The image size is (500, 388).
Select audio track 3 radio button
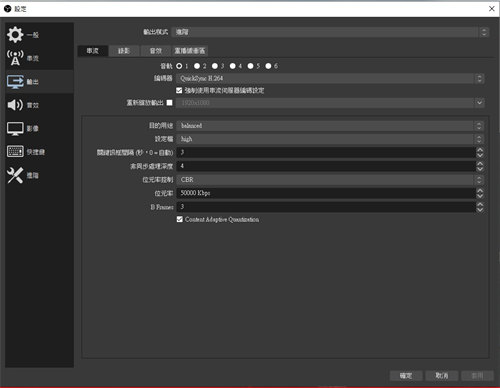(215, 66)
